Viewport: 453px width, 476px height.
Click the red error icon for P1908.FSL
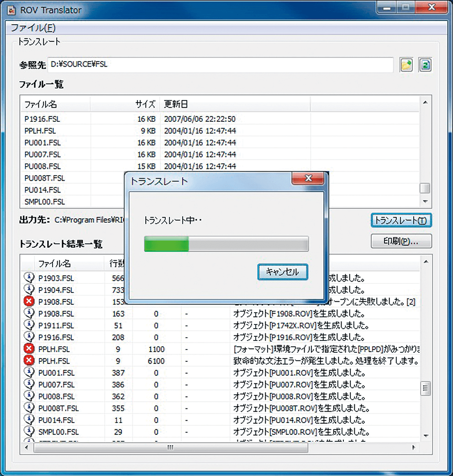click(29, 302)
